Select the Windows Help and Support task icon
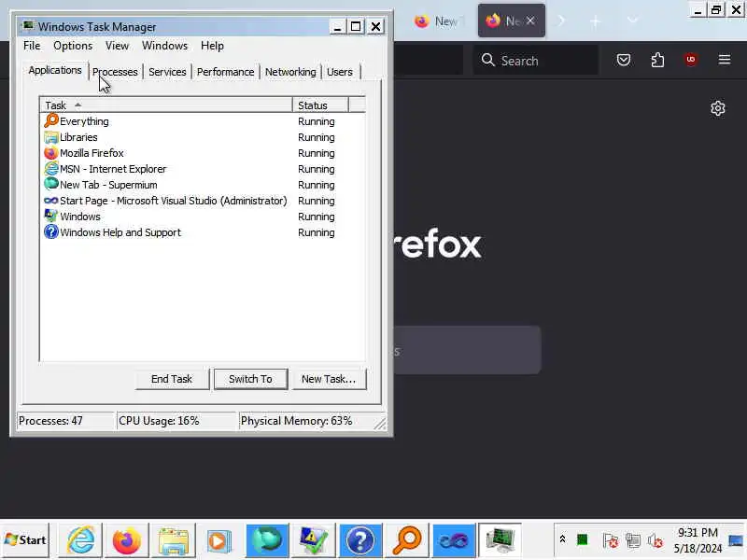Viewport: 747px width, 560px height. tap(51, 231)
